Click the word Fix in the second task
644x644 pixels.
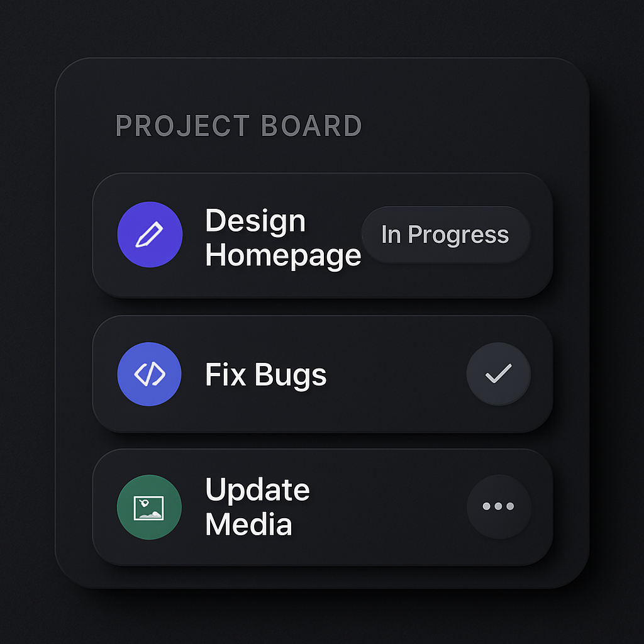225,375
